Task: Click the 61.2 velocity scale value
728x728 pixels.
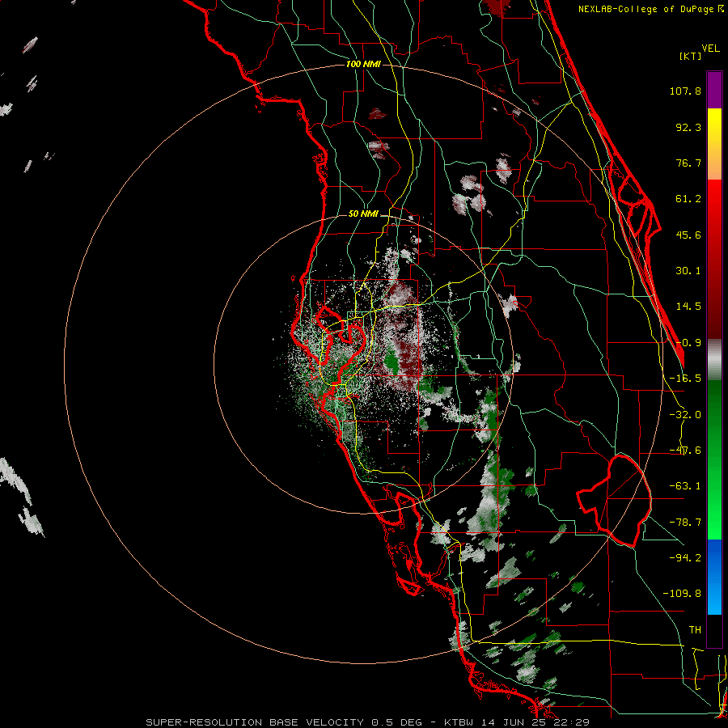Action: pyautogui.click(x=688, y=199)
